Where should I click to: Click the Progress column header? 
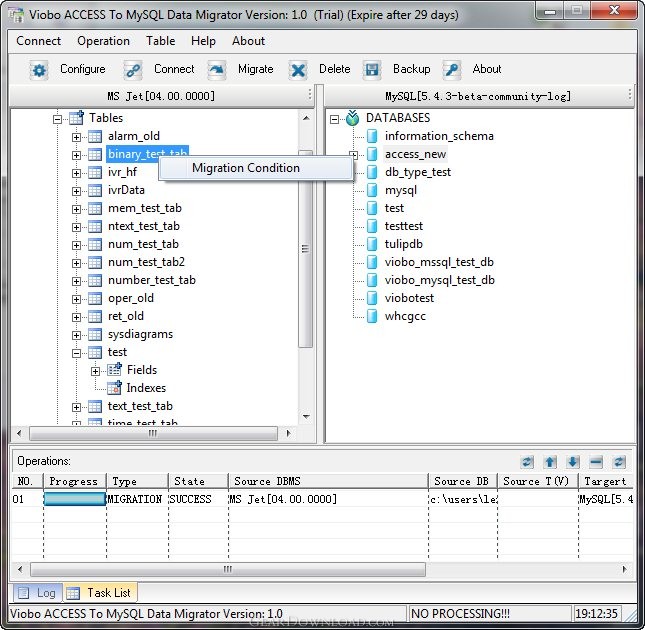(74, 481)
